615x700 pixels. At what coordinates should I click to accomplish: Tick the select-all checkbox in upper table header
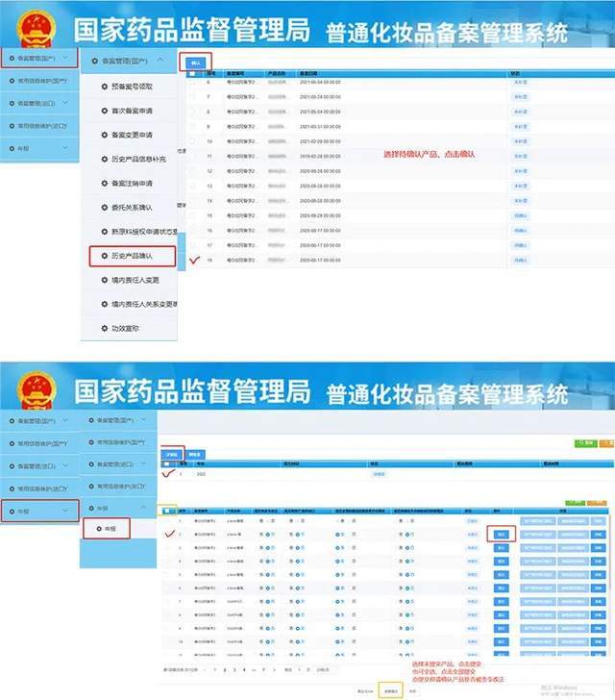pyautogui.click(x=192, y=73)
